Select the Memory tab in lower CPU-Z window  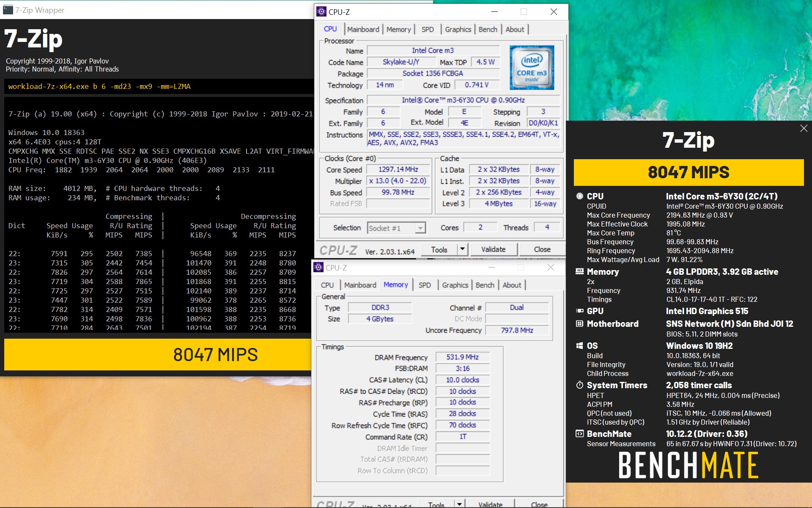pyautogui.click(x=396, y=284)
